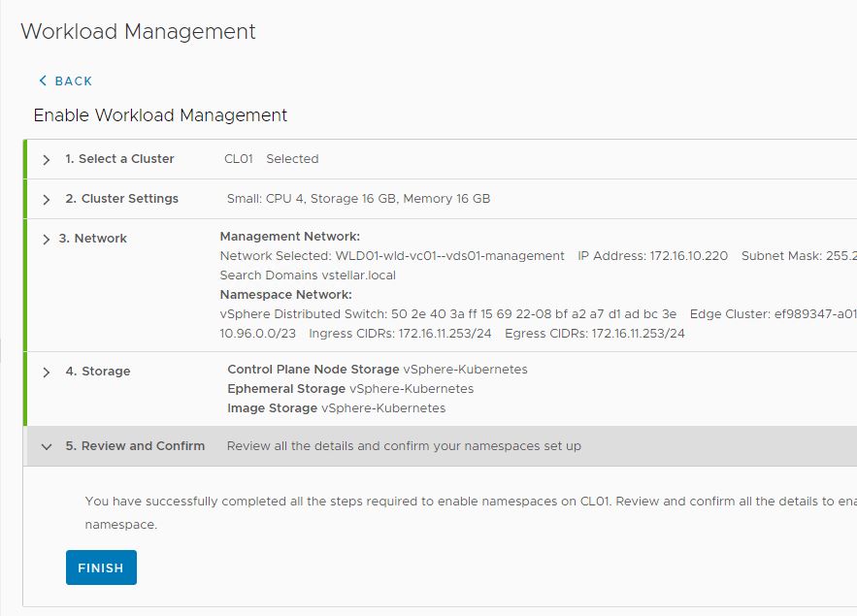Click the Namespace Network heading
The width and height of the screenshot is (857, 616).
point(285,294)
